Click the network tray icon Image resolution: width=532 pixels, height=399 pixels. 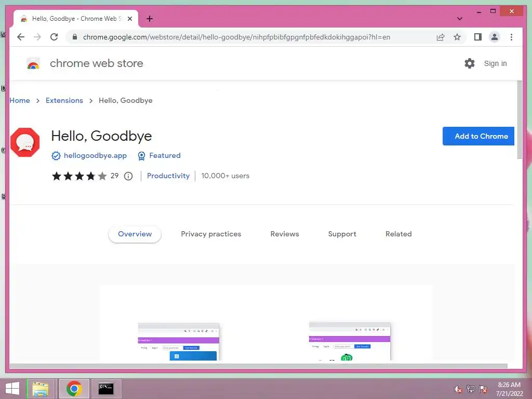471,389
